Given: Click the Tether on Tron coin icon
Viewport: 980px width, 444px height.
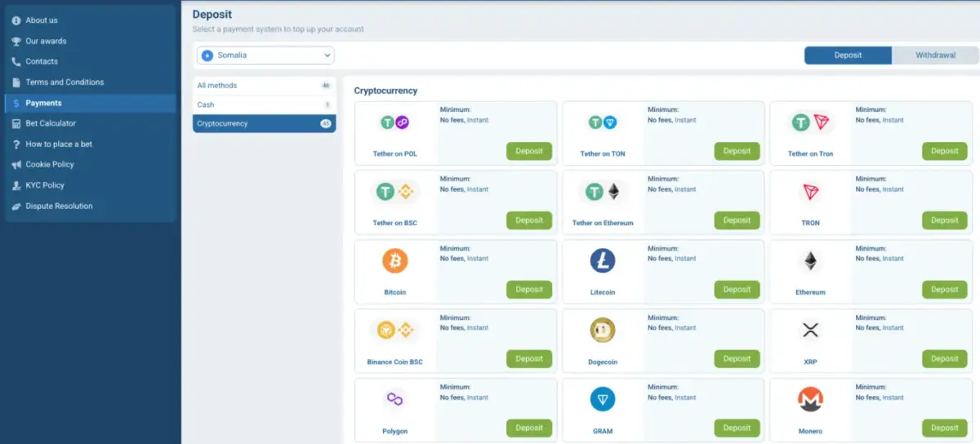Looking at the screenshot, I should coord(810,122).
